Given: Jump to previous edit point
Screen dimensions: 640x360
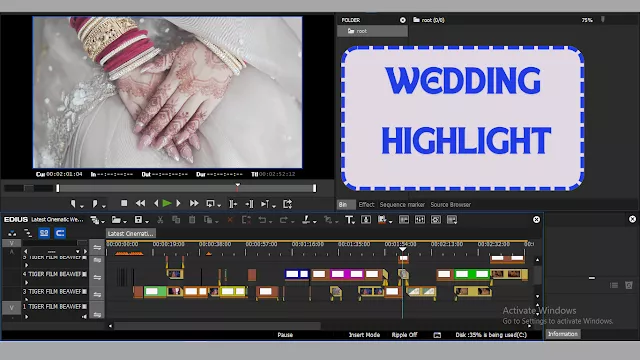Looking at the screenshot, I should tap(233, 204).
